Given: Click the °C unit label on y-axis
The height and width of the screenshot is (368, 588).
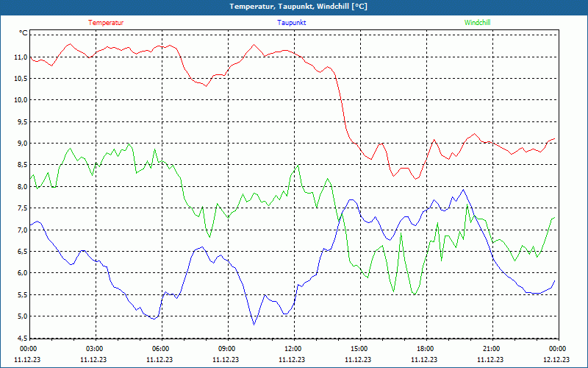Looking at the screenshot, I should (24, 33).
